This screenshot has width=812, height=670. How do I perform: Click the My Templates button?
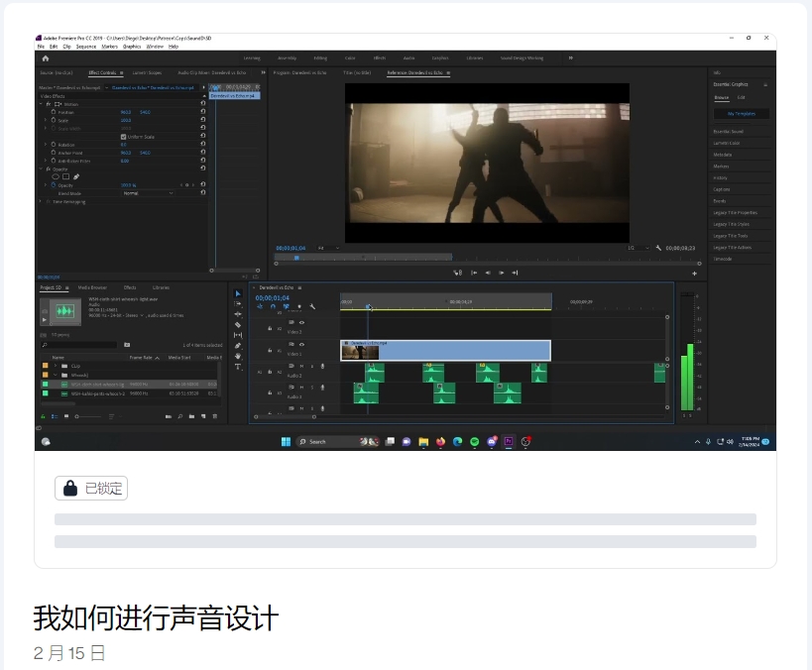pos(741,113)
